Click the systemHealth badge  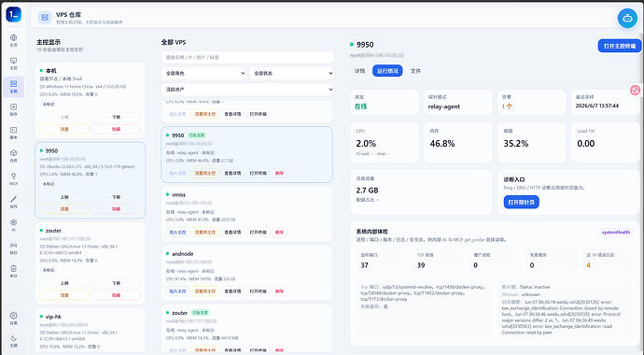pyautogui.click(x=616, y=232)
